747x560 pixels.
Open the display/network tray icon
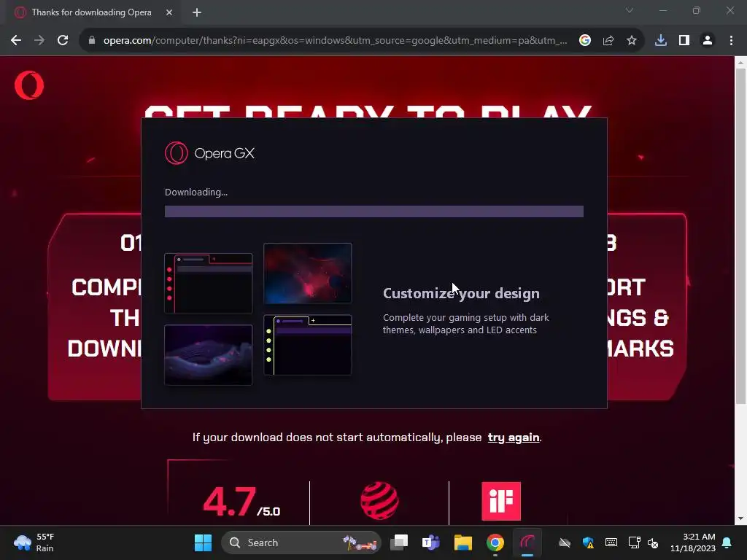click(634, 542)
